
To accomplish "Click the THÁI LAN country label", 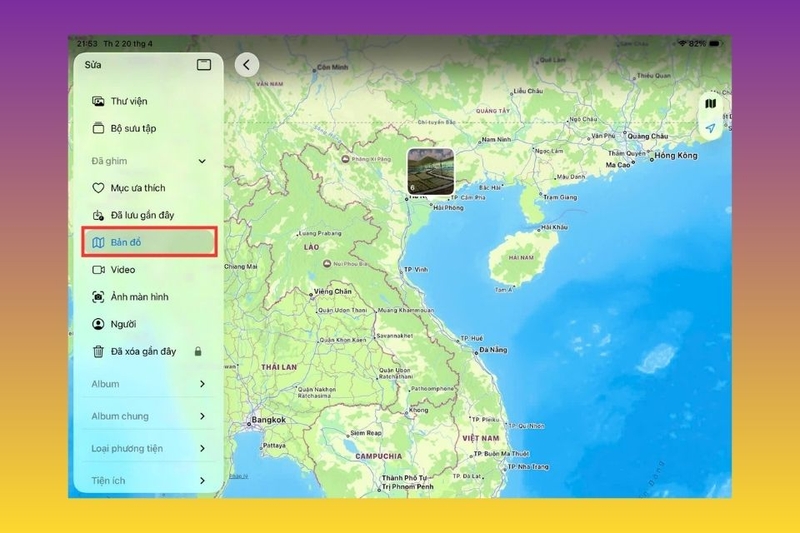I will [x=279, y=367].
